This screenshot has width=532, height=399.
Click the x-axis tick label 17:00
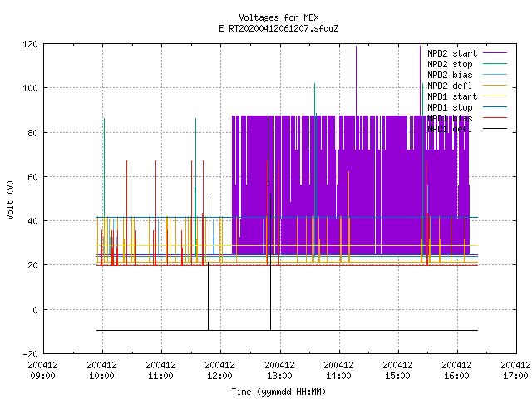tap(515, 376)
